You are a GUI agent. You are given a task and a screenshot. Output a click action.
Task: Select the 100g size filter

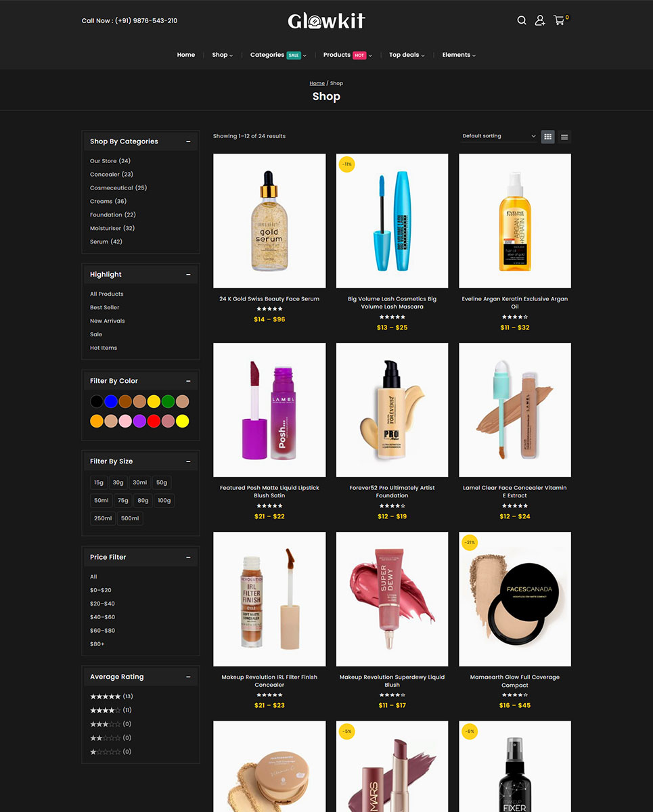pos(164,501)
